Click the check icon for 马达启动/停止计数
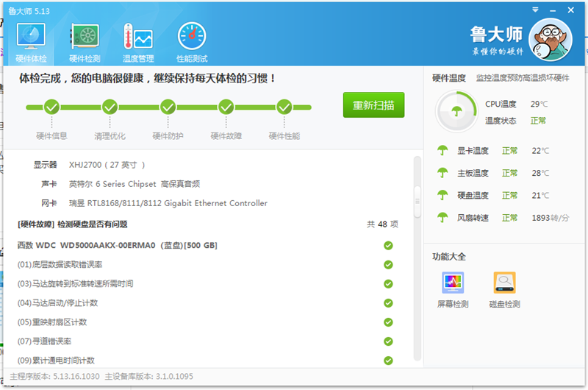The width and height of the screenshot is (588, 390). (388, 303)
